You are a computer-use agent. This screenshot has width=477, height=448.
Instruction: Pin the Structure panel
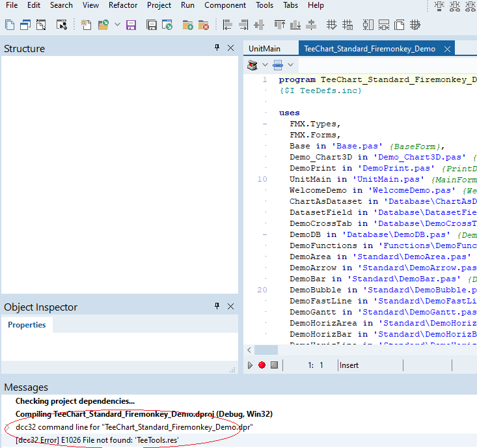[x=217, y=48]
